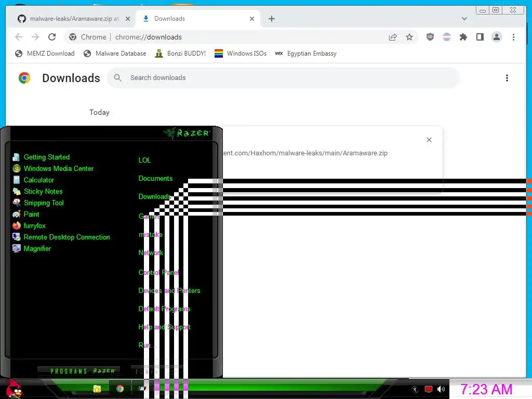Share this page via address bar icon
Image resolution: width=532 pixels, height=399 pixels.
393,37
